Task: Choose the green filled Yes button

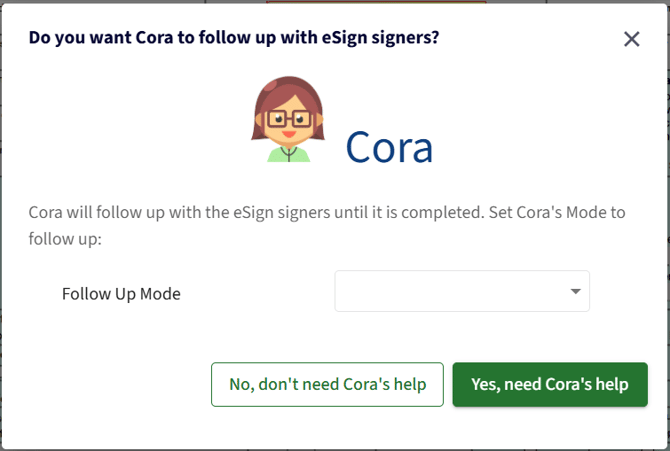Action: point(550,384)
